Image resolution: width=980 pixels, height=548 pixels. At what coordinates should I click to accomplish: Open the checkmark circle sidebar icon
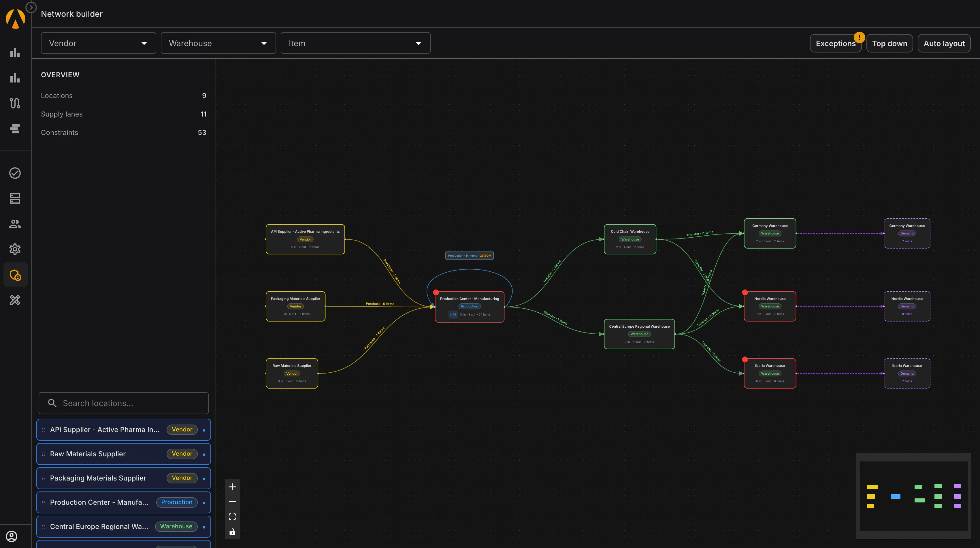pos(15,173)
